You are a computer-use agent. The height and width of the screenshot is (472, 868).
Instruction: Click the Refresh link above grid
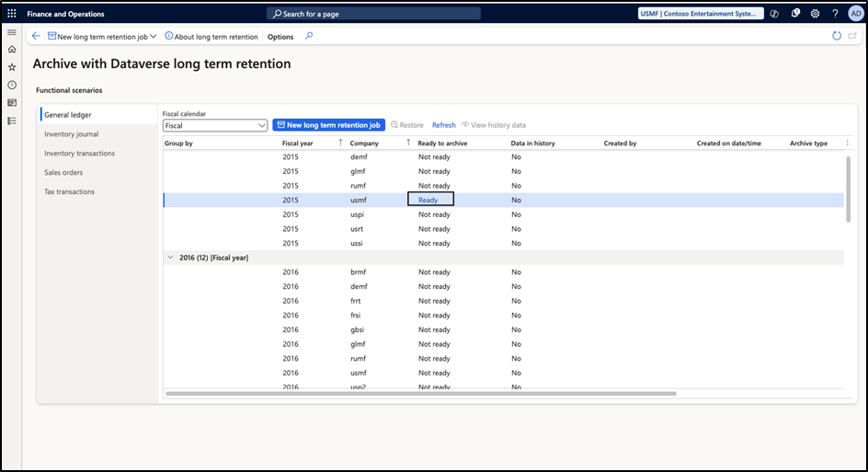[443, 125]
